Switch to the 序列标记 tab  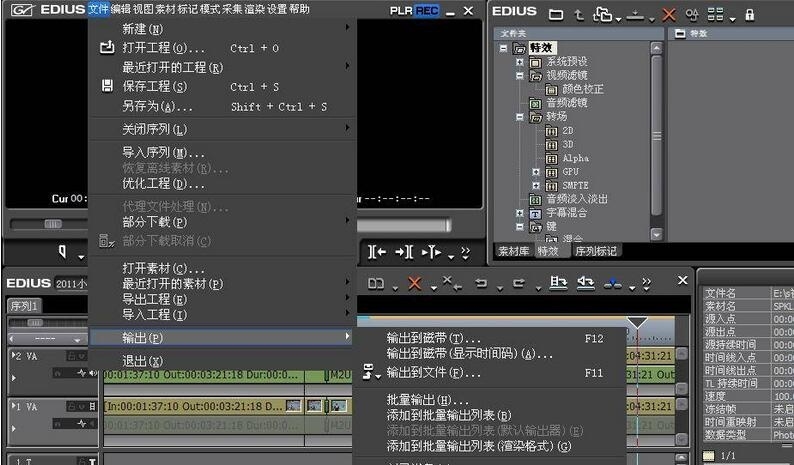(x=596, y=251)
